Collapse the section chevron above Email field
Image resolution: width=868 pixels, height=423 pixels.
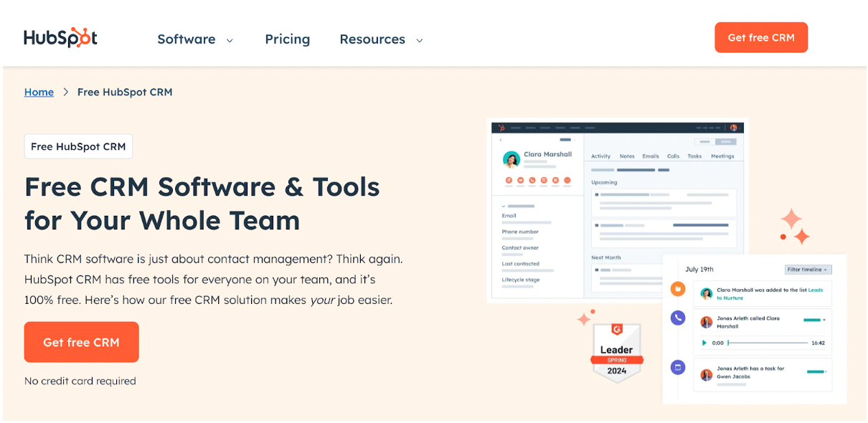pos(503,206)
